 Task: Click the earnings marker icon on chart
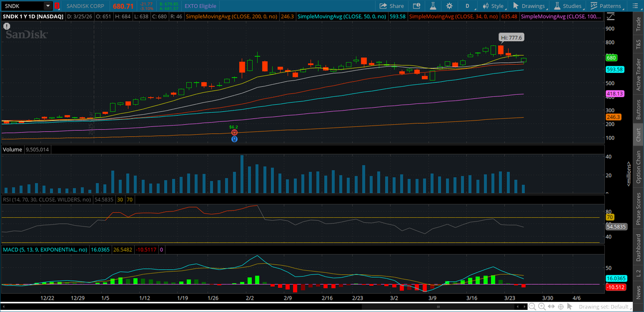coord(234,132)
